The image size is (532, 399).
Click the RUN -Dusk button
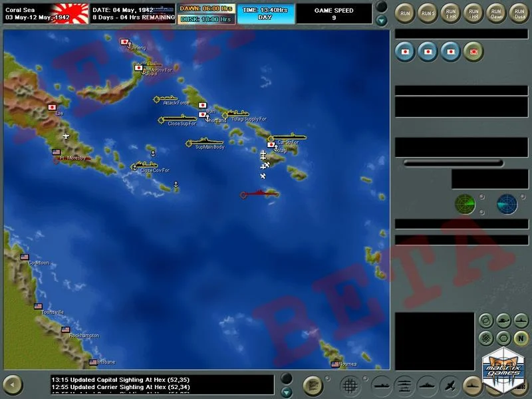[x=519, y=13]
